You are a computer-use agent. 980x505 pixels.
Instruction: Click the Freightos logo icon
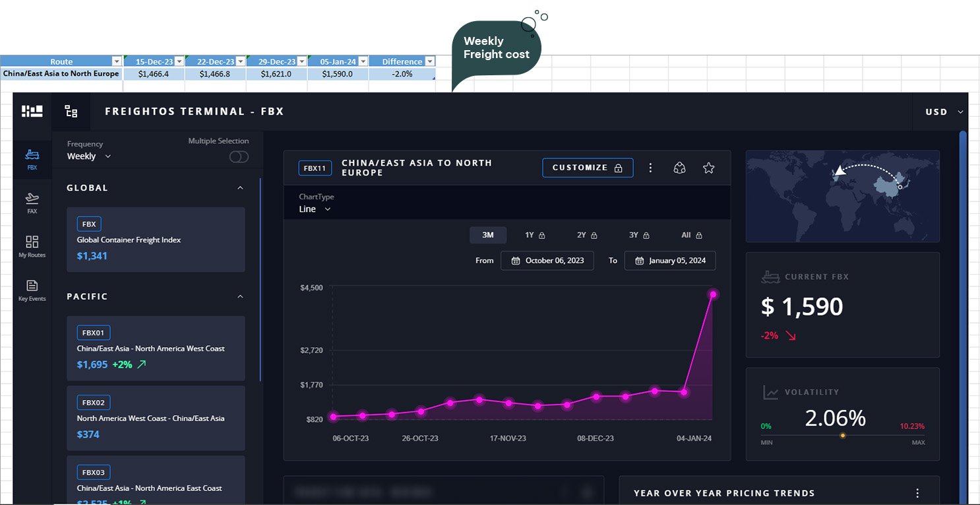[32, 112]
